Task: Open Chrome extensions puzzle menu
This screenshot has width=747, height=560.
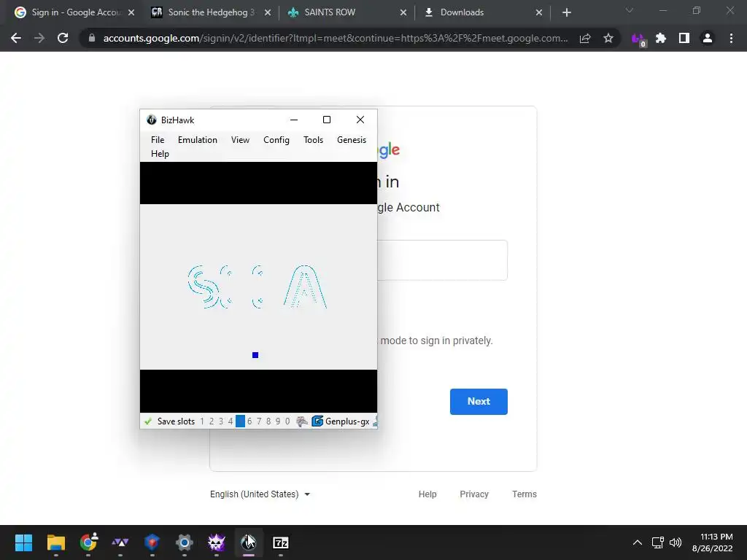Action: (x=661, y=38)
